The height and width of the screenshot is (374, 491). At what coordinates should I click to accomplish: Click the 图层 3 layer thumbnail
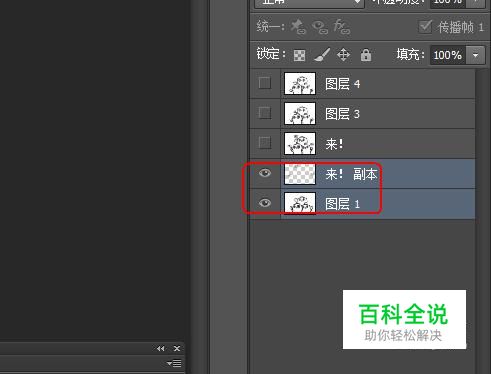(x=300, y=113)
